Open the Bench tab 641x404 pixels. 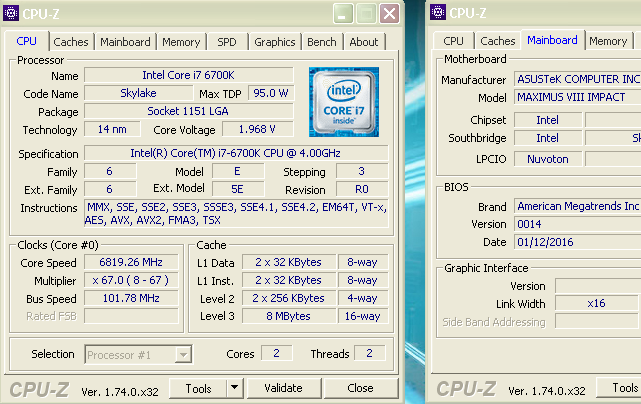point(321,42)
